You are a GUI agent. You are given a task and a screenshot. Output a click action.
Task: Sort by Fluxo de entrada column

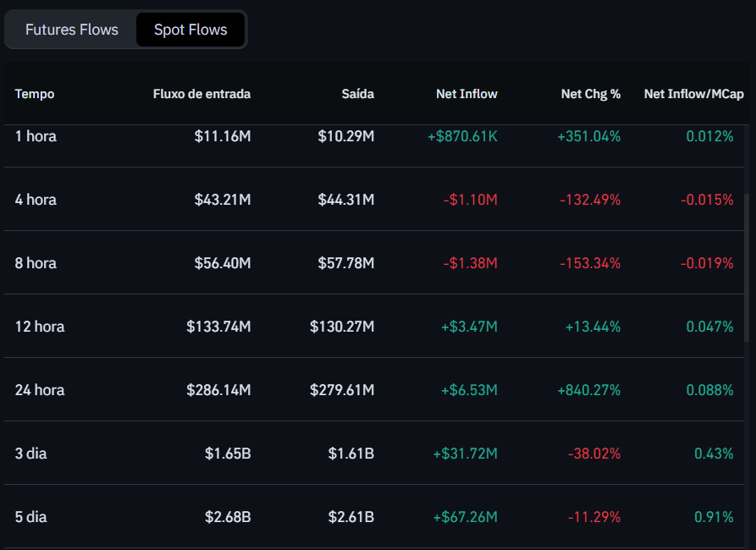coord(201,94)
